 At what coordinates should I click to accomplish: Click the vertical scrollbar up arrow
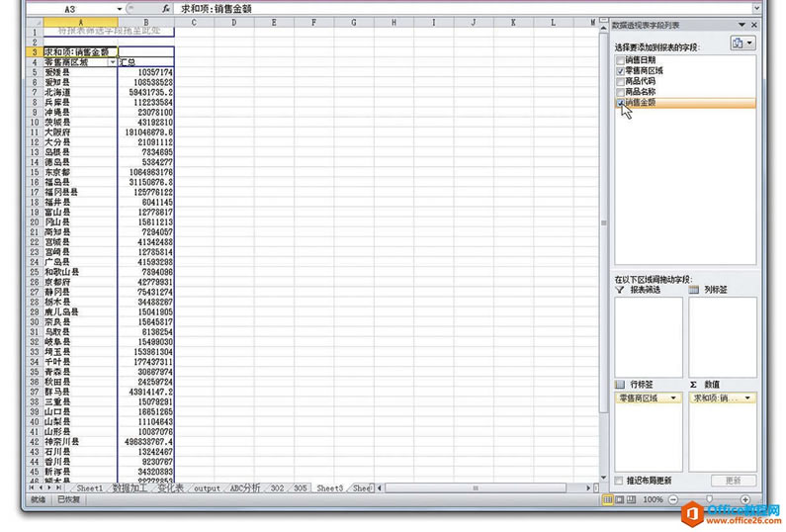pos(603,29)
